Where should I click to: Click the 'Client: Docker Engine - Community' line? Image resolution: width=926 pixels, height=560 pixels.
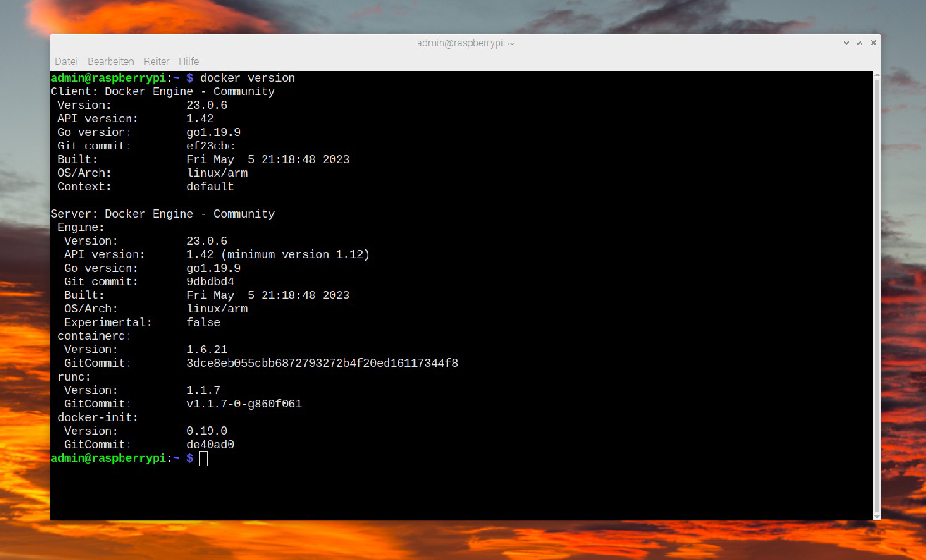coord(163,92)
